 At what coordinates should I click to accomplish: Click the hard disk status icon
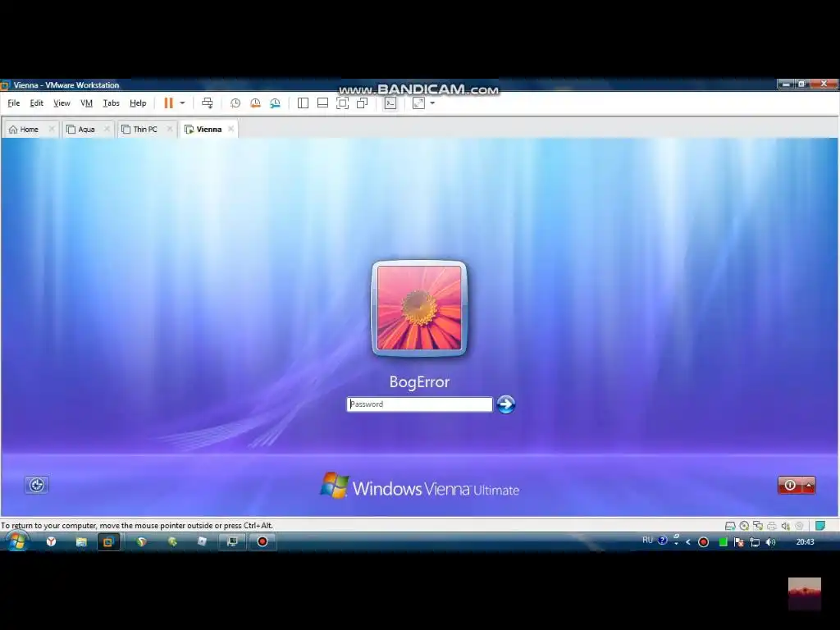point(730,526)
